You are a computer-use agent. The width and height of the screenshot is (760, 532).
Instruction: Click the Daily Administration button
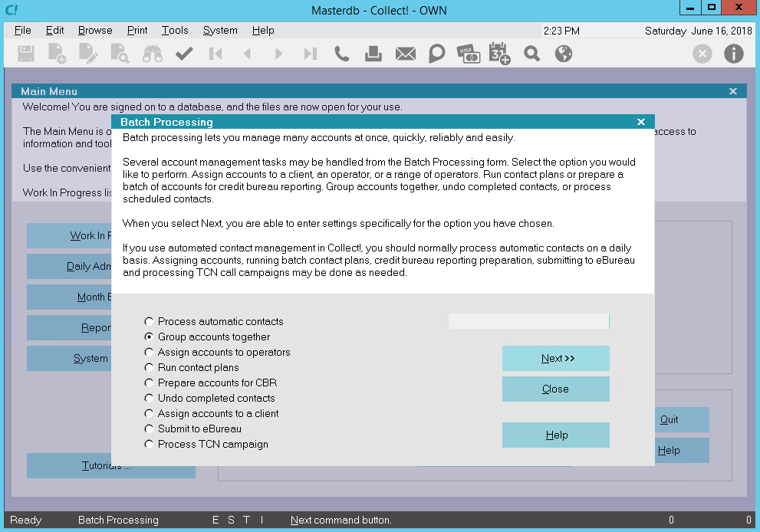(x=69, y=266)
